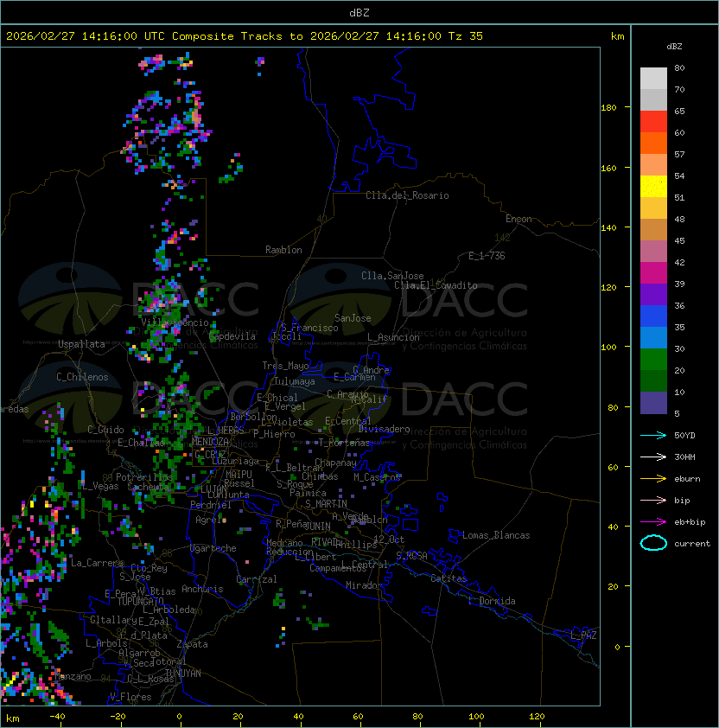Click the Clla.del_Rosario map label
Viewport: 719px width, 728px height.
pos(407,195)
